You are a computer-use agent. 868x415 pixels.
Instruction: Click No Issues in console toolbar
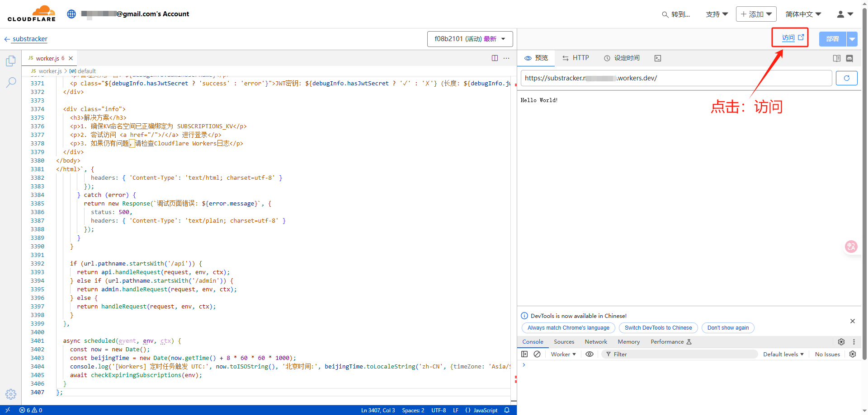[827, 354]
